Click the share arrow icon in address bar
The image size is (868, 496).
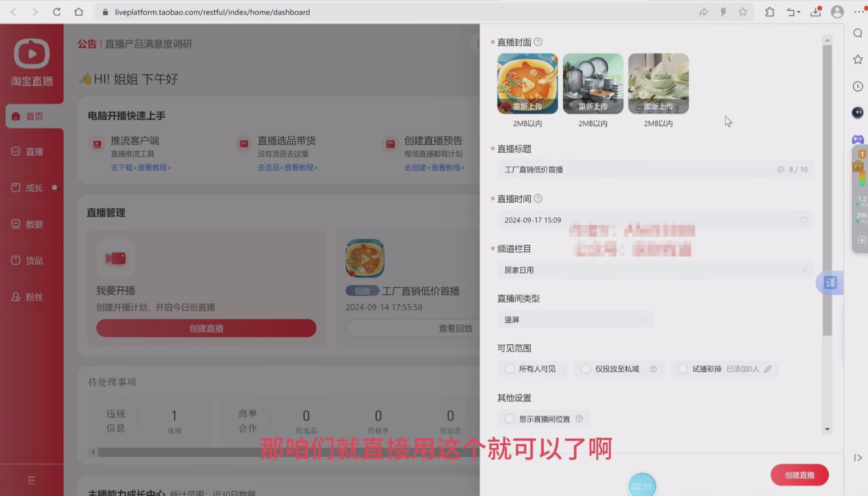703,12
